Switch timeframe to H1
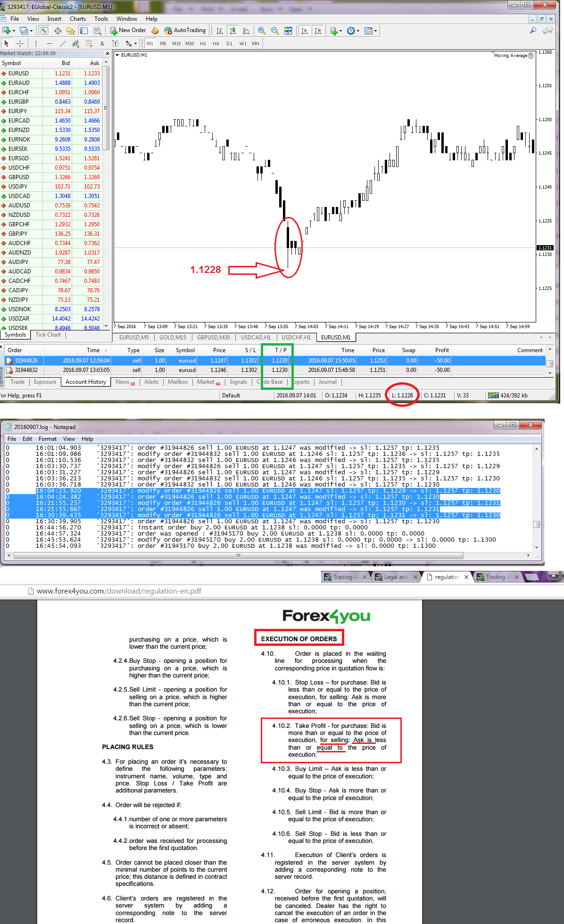 click(x=203, y=43)
